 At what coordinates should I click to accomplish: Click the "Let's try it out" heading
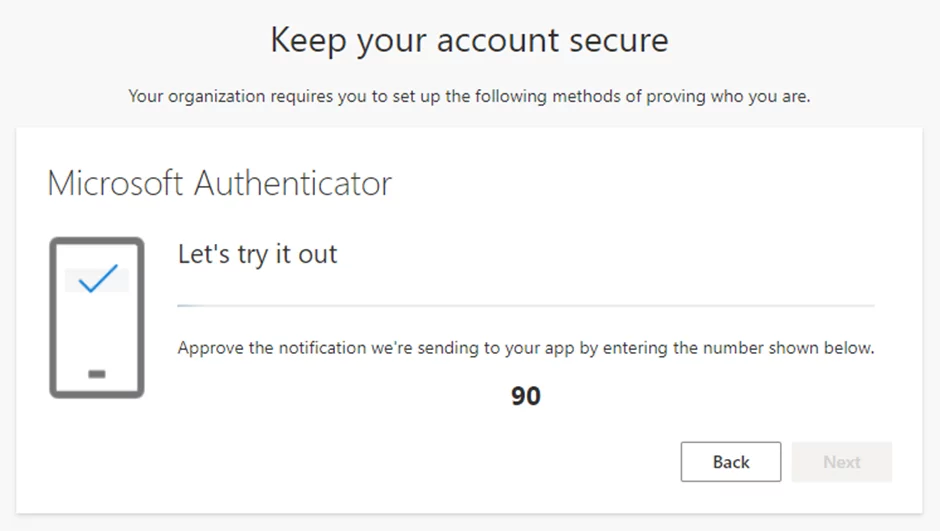click(257, 254)
